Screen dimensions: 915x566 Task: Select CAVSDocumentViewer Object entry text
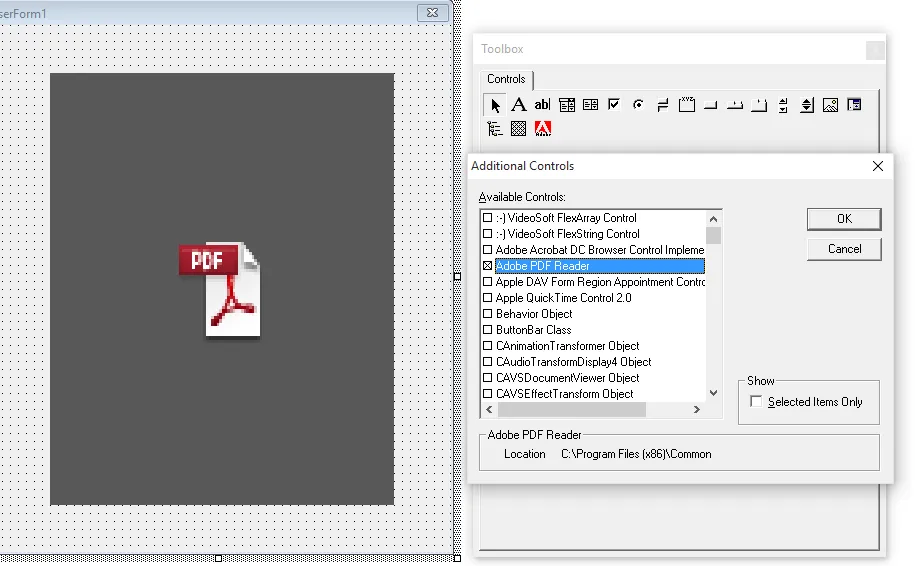point(567,378)
